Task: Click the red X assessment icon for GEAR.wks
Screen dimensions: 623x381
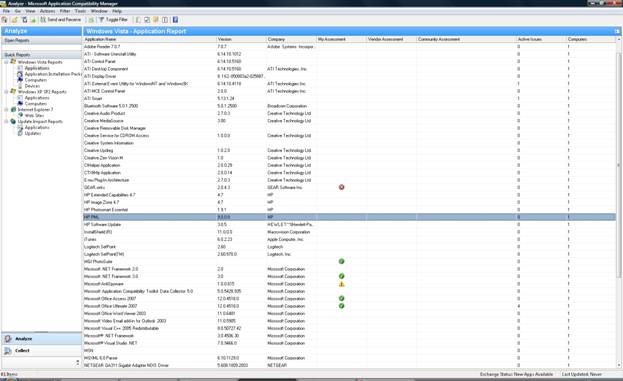Action: pos(341,187)
